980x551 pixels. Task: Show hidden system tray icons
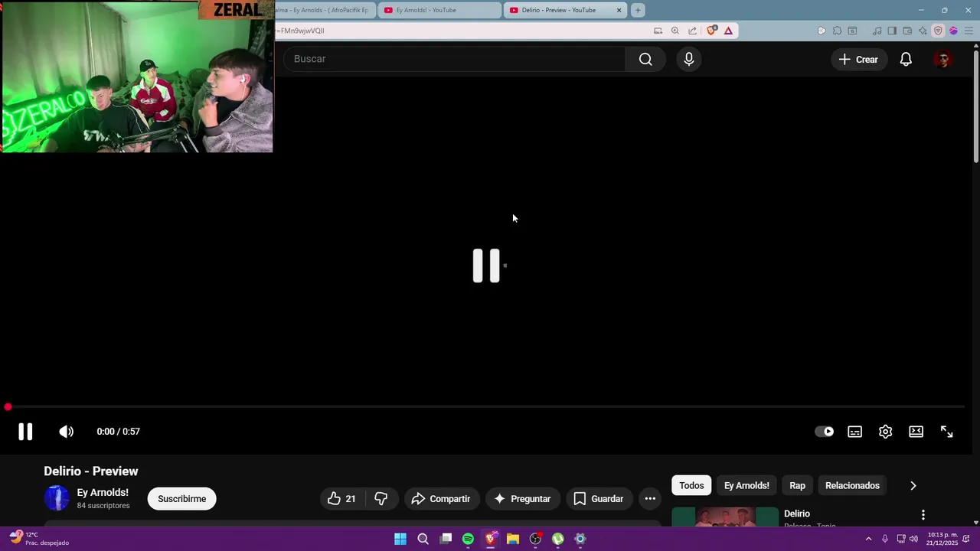click(868, 539)
